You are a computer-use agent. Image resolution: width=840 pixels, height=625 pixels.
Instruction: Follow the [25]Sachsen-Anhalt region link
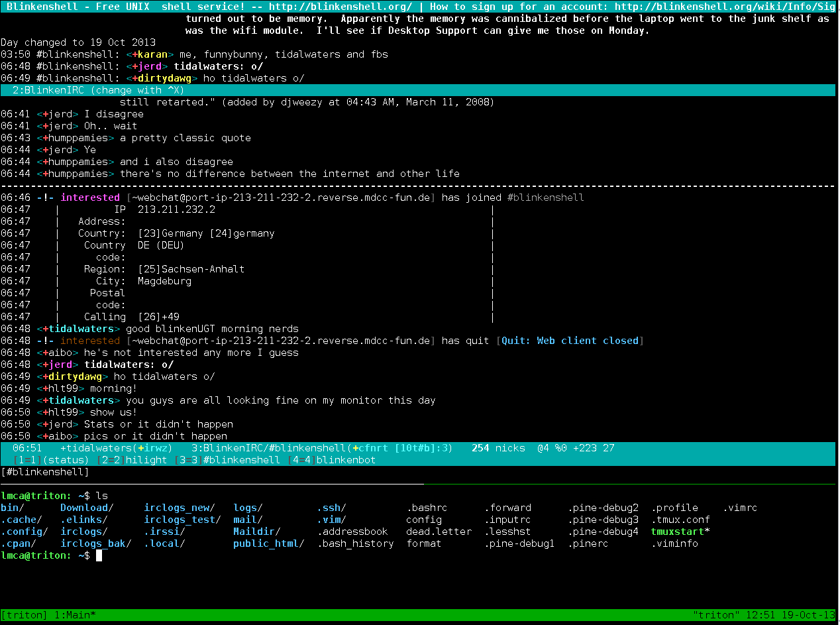(x=191, y=269)
